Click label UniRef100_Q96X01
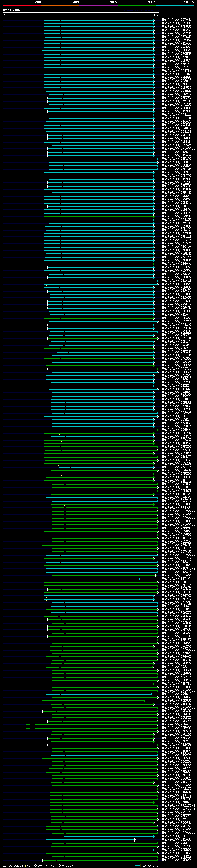 (177, 647)
